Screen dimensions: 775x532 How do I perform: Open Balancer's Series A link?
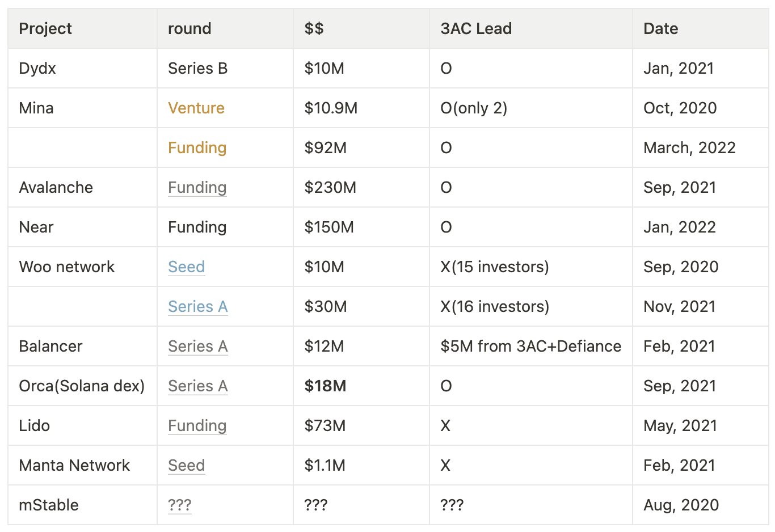[x=197, y=346]
